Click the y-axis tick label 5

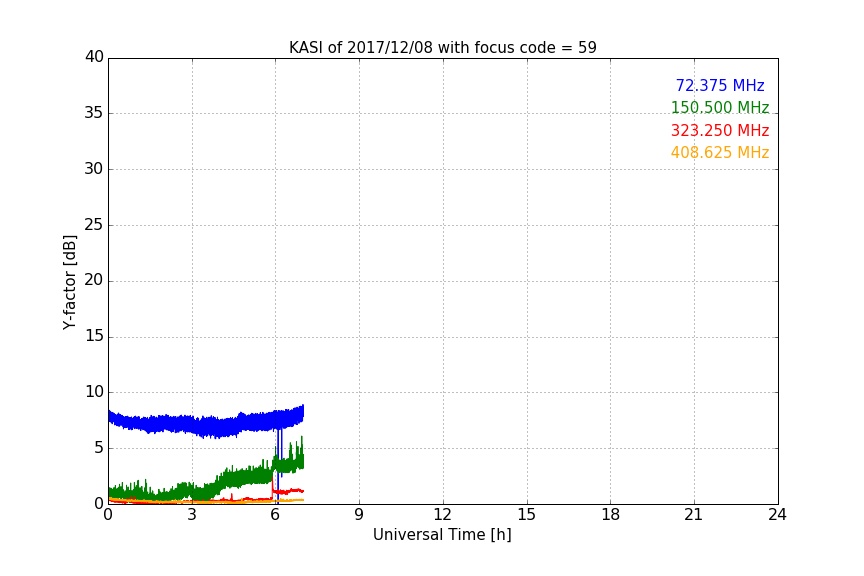pyautogui.click(x=99, y=448)
